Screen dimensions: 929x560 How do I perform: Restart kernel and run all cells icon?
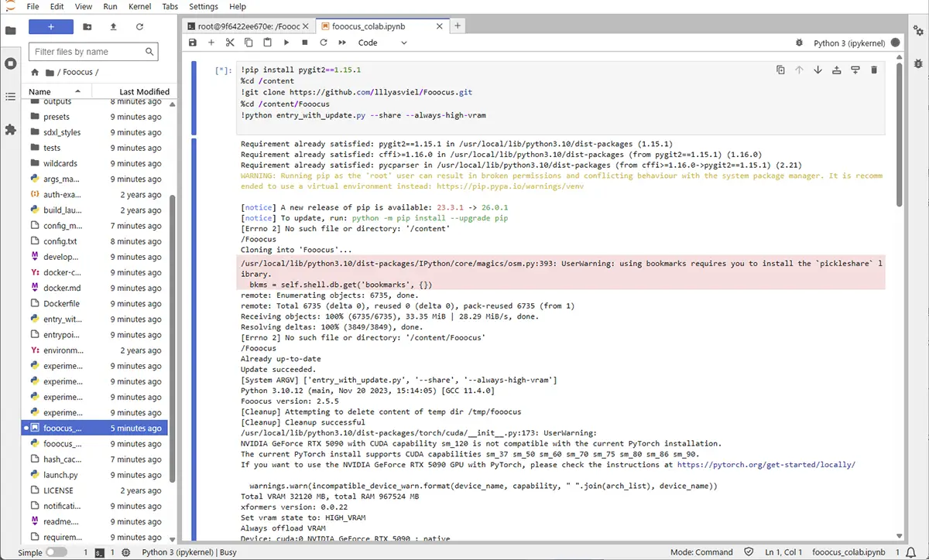tap(342, 43)
